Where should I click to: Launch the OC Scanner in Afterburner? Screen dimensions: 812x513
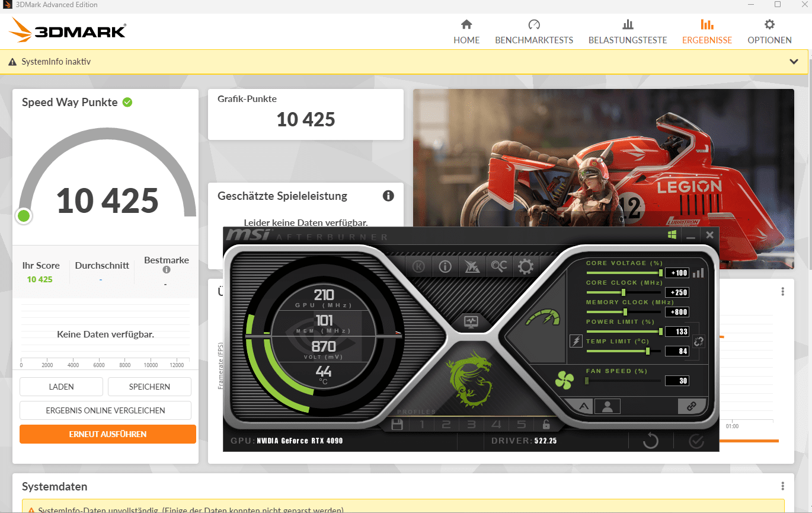(498, 266)
